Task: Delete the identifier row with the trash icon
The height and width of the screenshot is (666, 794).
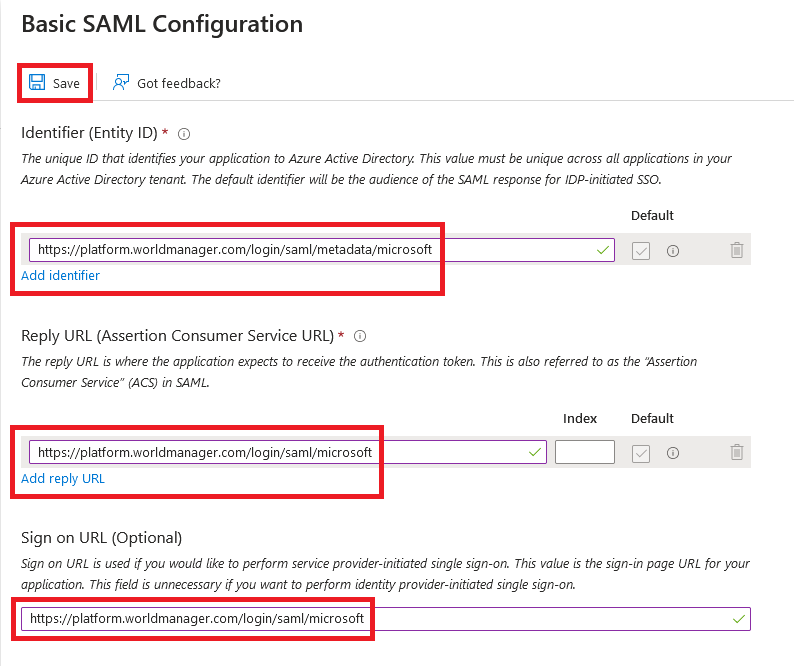Action: tap(737, 250)
